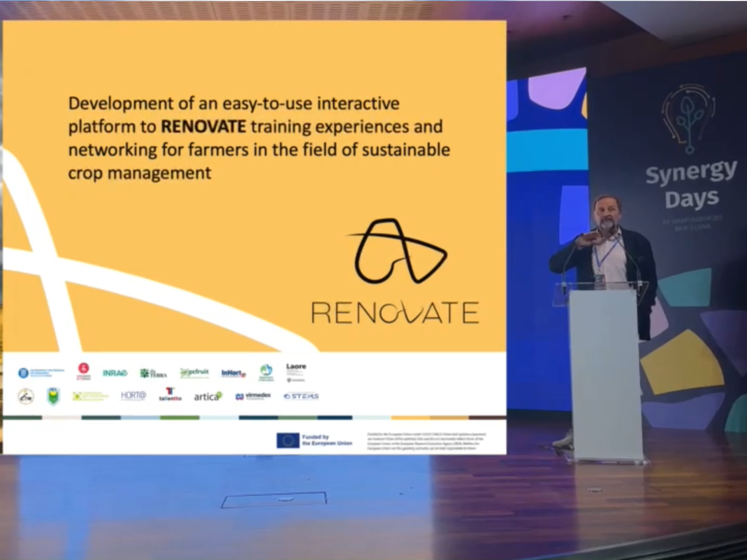Click the RENOVATE looped logo symbol
Image resolution: width=747 pixels, height=560 pixels.
[x=396, y=252]
